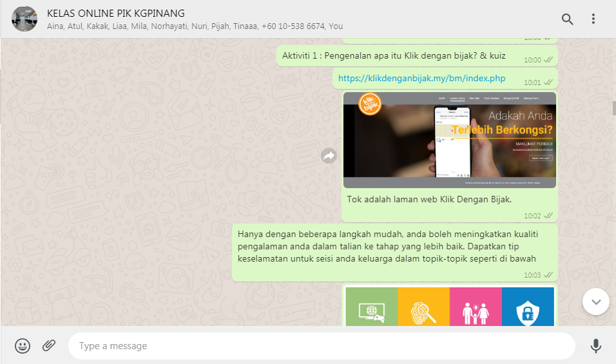This screenshot has width=616, height=364.
Task: Start voice recording with microphone icon
Action: tap(596, 346)
